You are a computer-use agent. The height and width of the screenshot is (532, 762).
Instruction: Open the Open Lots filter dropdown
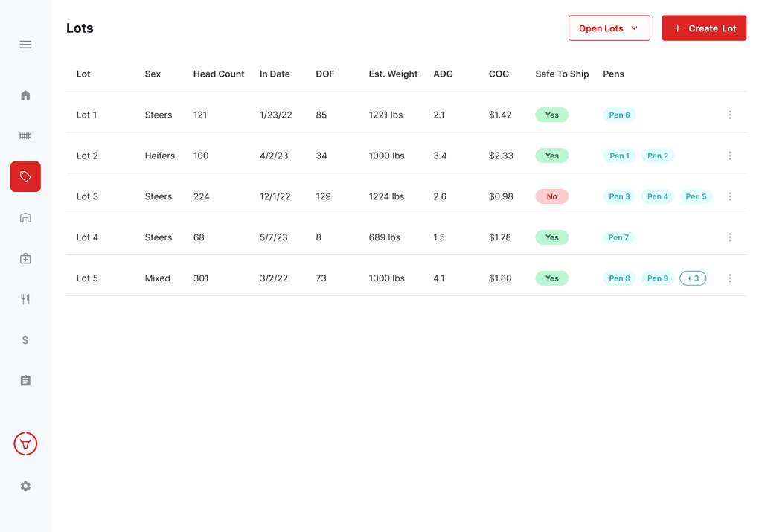tap(609, 28)
